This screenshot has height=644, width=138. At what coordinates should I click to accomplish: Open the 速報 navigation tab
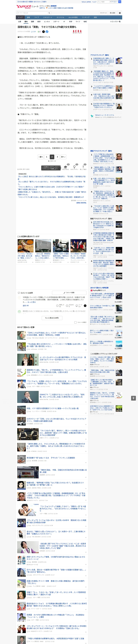[x=28, y=17]
